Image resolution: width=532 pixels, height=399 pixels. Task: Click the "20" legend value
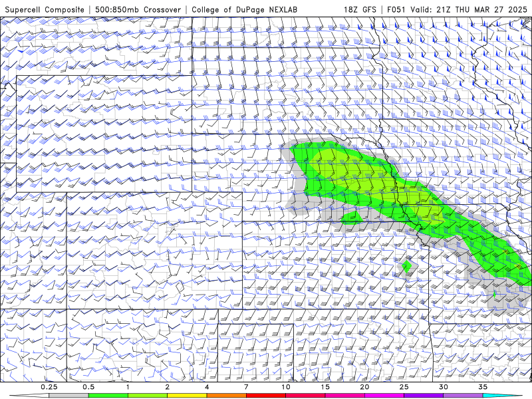pos(364,387)
